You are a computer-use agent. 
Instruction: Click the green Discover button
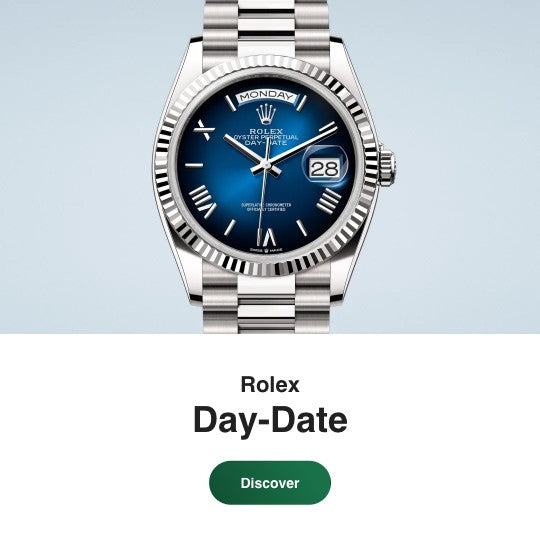point(270,483)
